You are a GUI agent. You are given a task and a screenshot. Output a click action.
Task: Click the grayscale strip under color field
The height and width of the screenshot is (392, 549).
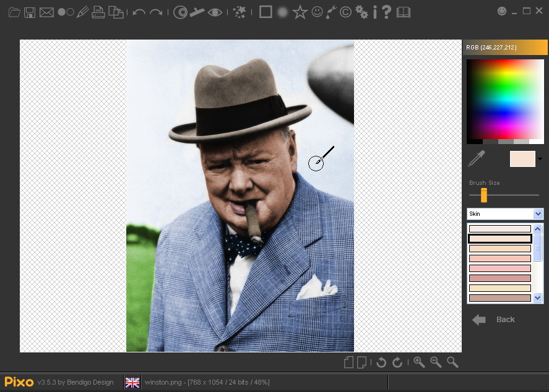505,142
